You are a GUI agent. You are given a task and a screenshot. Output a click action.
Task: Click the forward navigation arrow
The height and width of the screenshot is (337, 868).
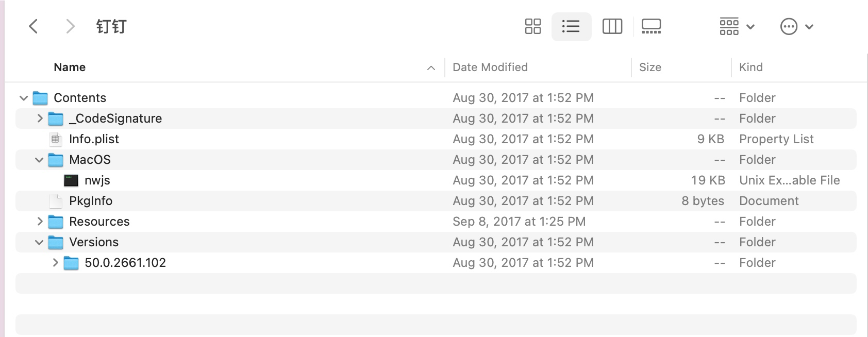click(70, 26)
